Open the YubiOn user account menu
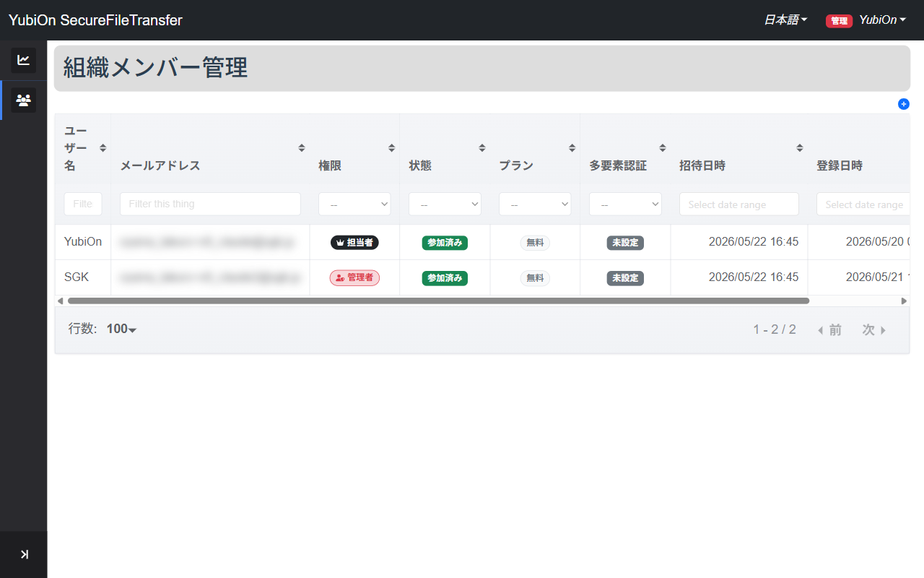924x578 pixels. pos(882,20)
